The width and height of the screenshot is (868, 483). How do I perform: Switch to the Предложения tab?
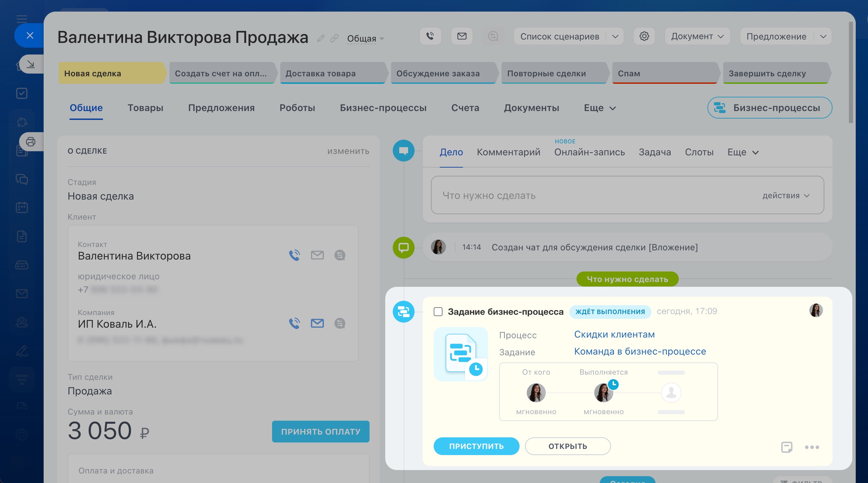(x=221, y=108)
